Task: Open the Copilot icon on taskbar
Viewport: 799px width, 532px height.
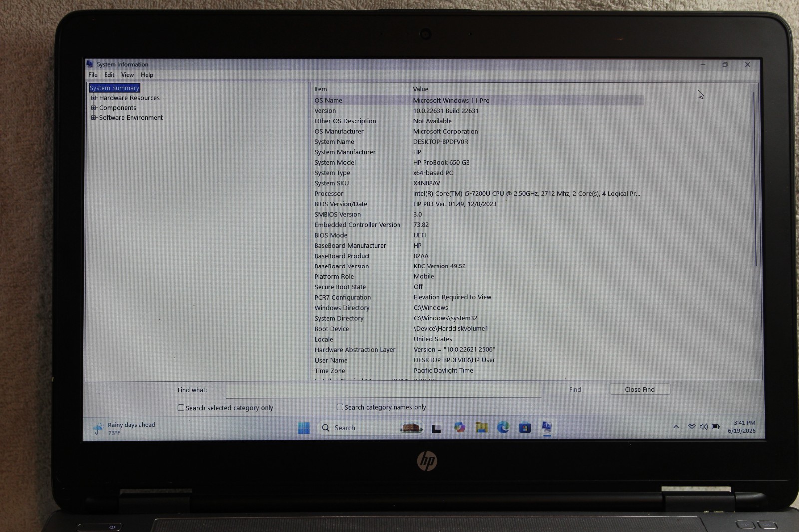Action: 459,428
